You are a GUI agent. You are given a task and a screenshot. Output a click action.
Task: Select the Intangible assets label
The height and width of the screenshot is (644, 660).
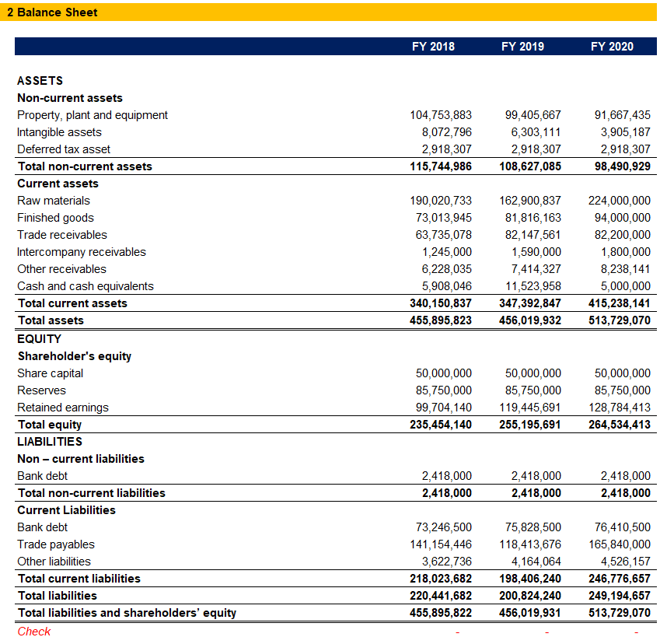coord(59,131)
